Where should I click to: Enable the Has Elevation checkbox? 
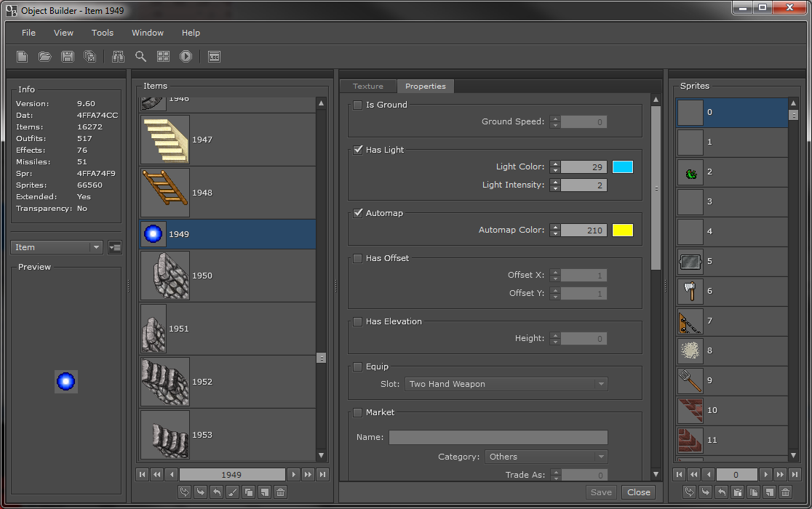tap(358, 321)
